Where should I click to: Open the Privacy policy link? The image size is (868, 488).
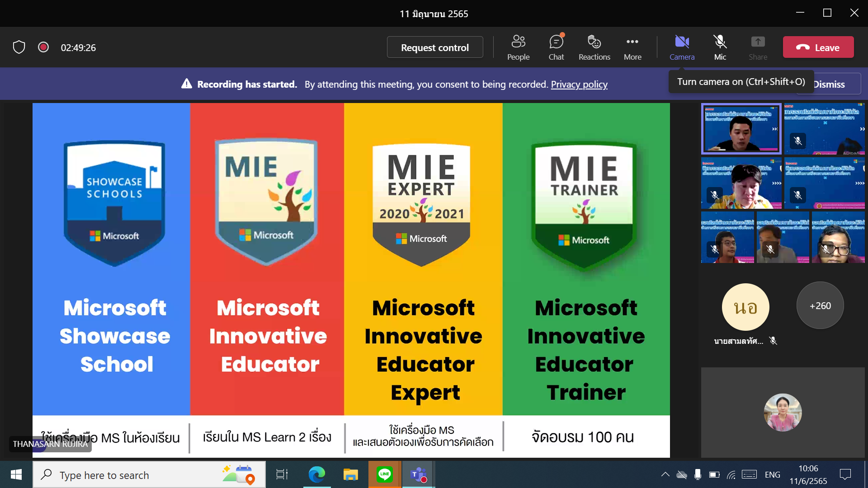579,84
